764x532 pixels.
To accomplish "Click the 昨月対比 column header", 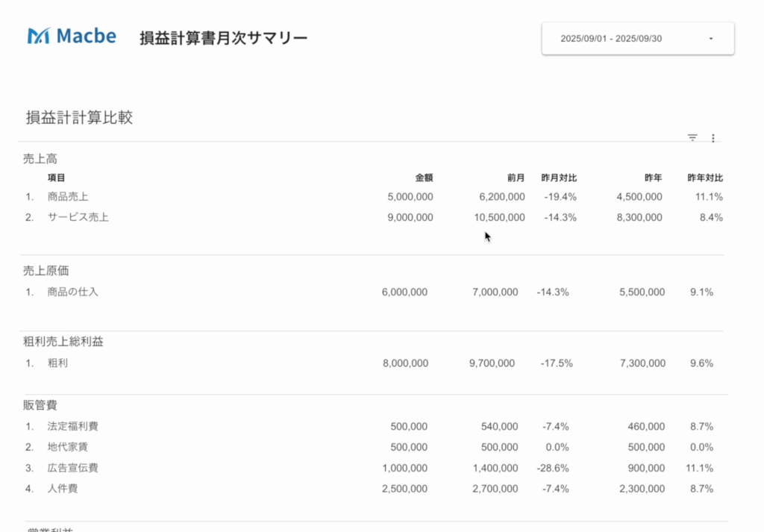I will pos(559,178).
